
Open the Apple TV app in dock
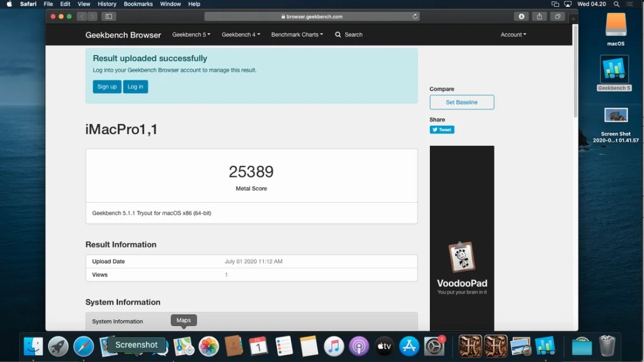tap(384, 346)
